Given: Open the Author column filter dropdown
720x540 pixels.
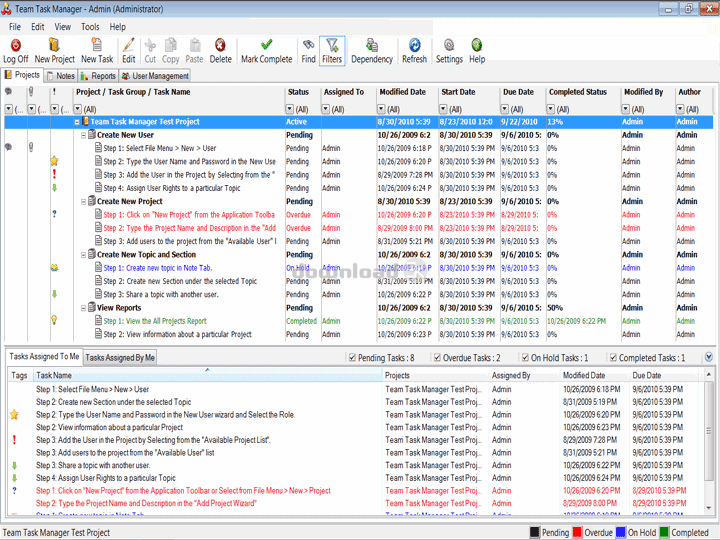Looking at the screenshot, I should click(x=680, y=109).
